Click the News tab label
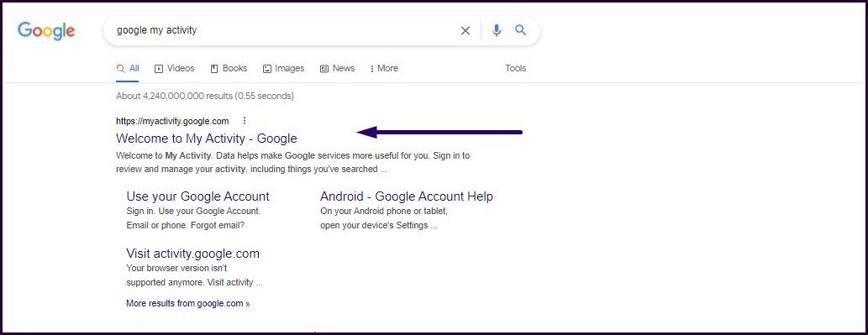This screenshot has width=868, height=335. pyautogui.click(x=344, y=69)
